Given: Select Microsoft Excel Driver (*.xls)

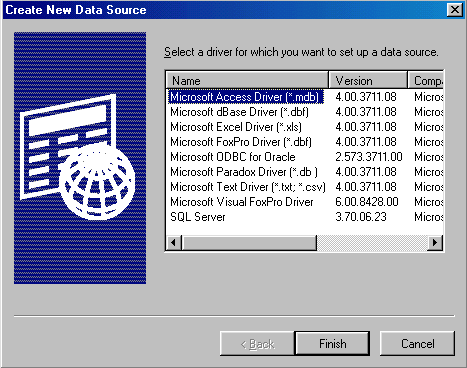Looking at the screenshot, I should (236, 127).
